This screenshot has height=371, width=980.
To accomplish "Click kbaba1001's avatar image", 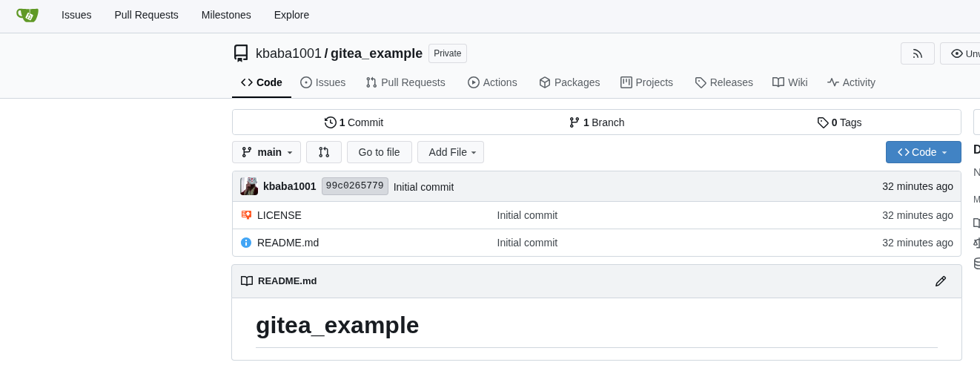I will (x=249, y=186).
